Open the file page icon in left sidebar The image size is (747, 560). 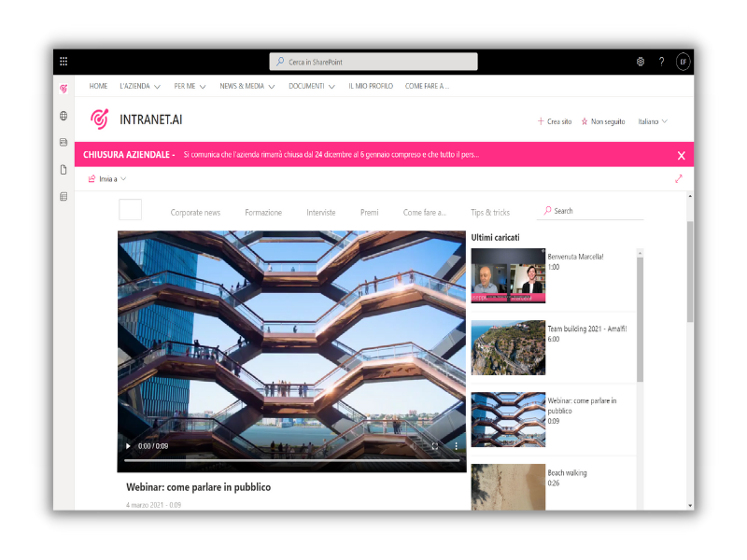pyautogui.click(x=63, y=170)
